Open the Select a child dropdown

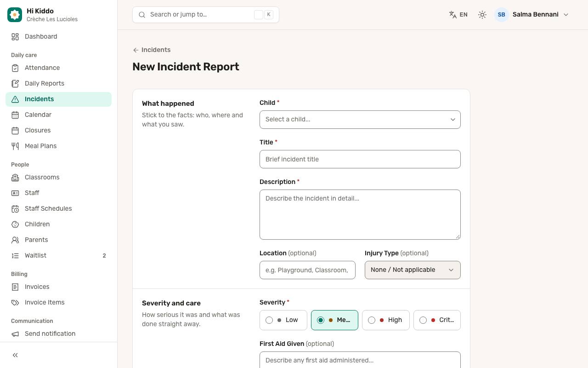[360, 120]
